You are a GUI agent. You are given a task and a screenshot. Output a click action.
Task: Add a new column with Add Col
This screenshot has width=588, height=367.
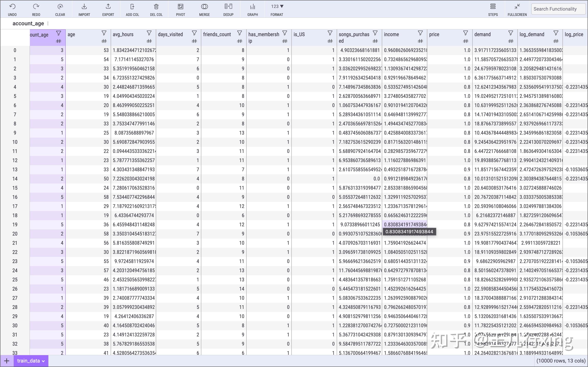tap(132, 9)
